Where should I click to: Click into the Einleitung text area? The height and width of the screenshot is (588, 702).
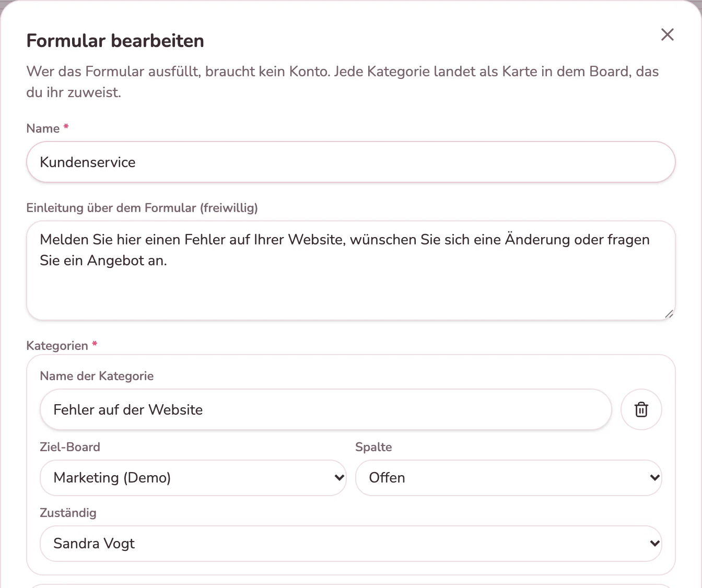pyautogui.click(x=351, y=271)
